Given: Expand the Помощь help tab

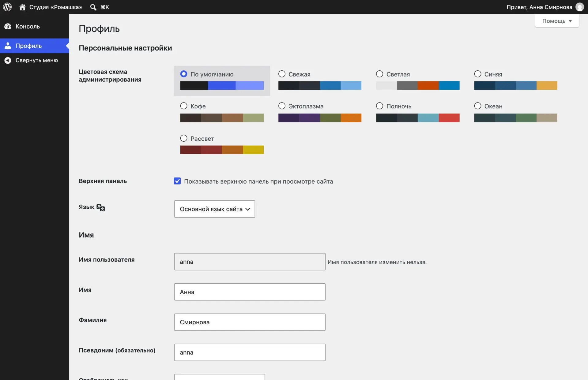Looking at the screenshot, I should point(557,21).
